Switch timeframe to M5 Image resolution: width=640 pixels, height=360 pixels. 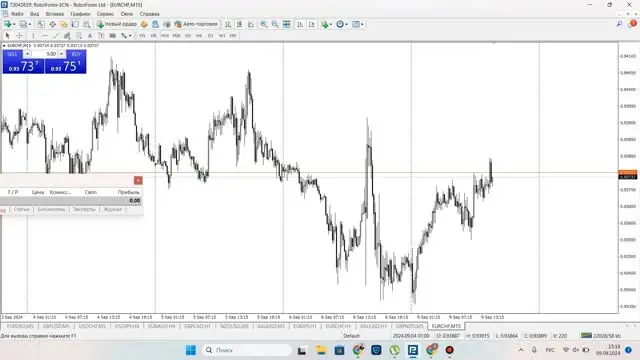pos(153,36)
